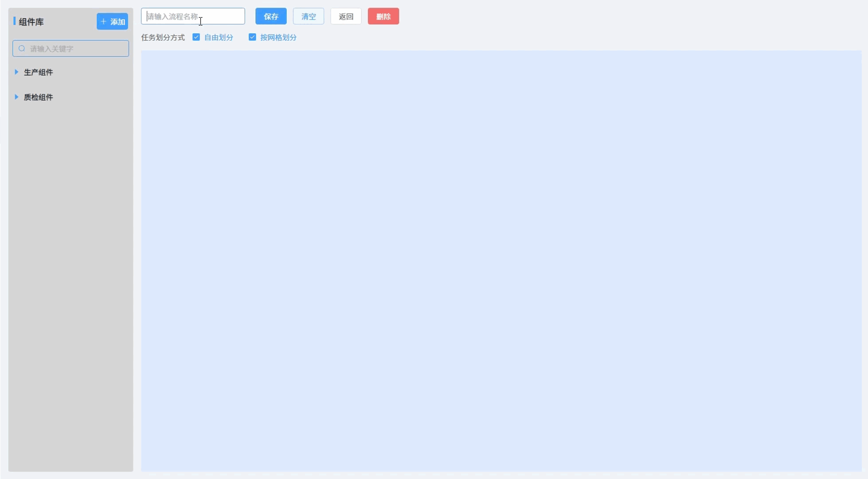
Task: Click the 任务划分方式 label
Action: (163, 38)
